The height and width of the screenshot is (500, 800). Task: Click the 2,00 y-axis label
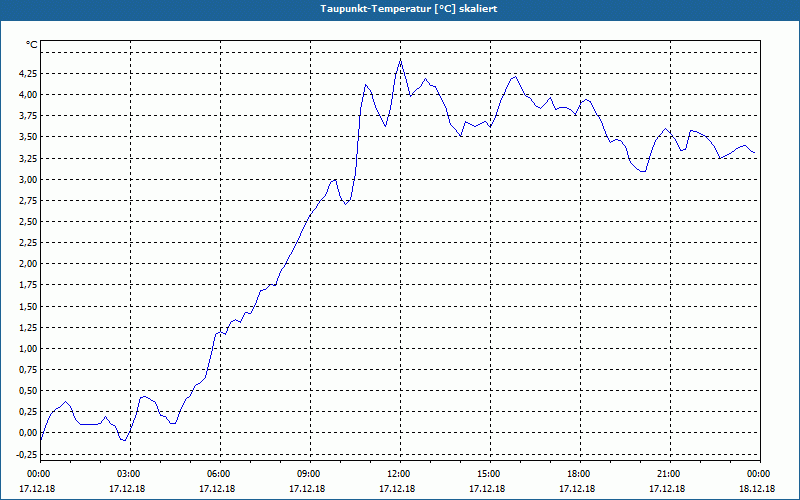click(x=27, y=264)
